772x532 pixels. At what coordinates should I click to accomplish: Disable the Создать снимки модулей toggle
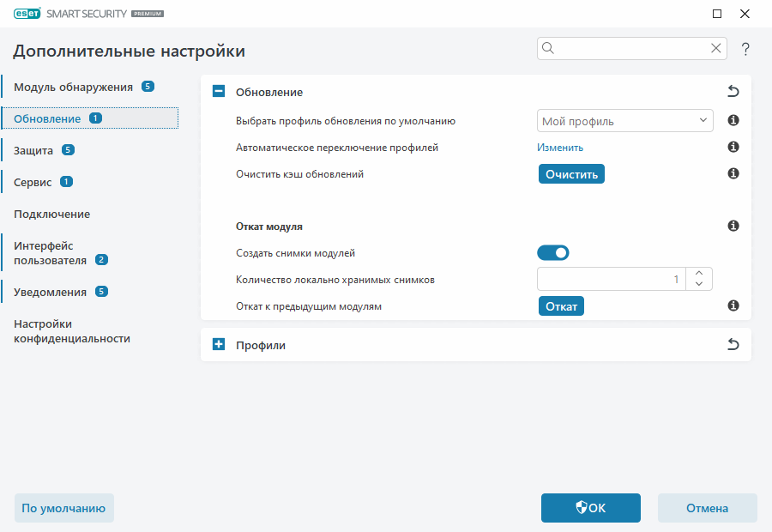coord(553,252)
